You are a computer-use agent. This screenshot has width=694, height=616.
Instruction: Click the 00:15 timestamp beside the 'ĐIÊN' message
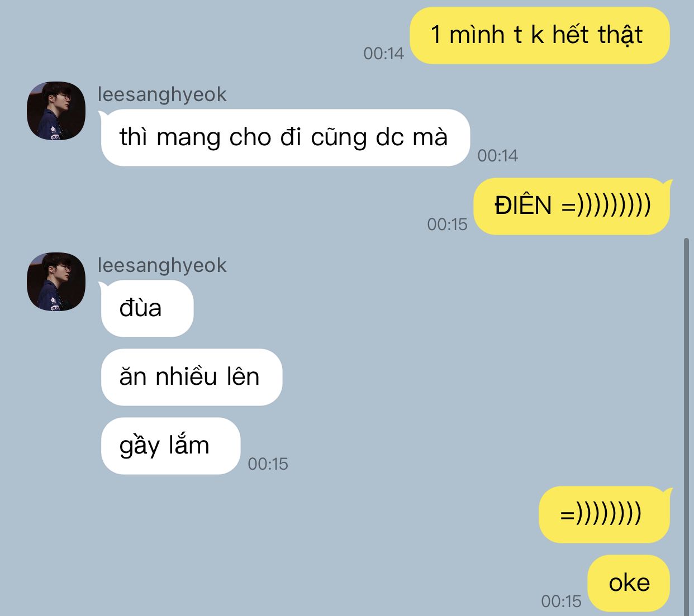coord(447,225)
